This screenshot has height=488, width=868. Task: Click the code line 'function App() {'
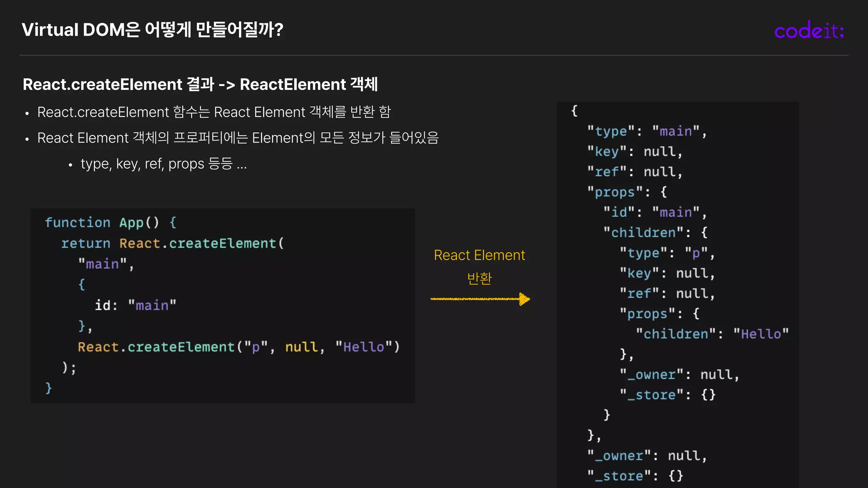point(111,222)
